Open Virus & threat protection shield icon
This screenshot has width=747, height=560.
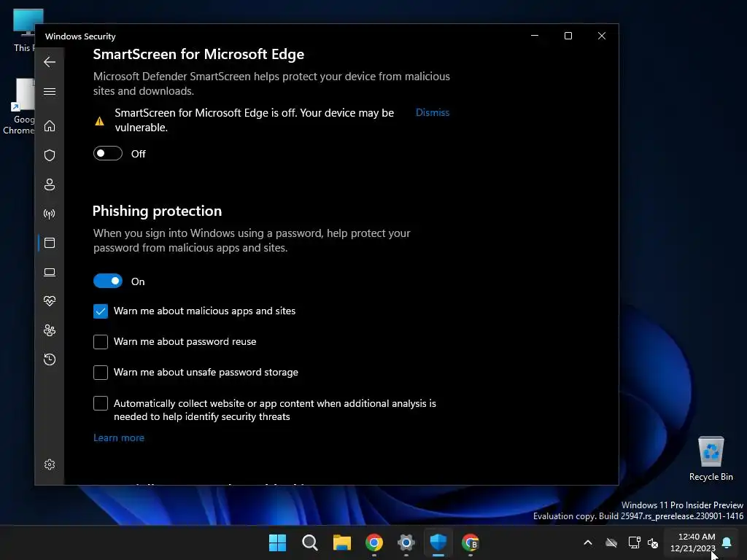pyautogui.click(x=50, y=155)
